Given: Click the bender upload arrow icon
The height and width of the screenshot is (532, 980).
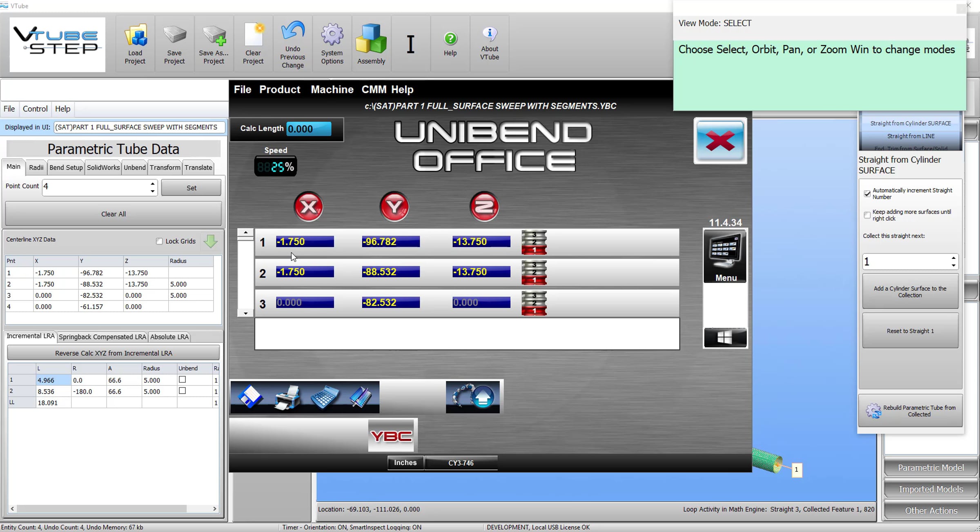Looking at the screenshot, I should [473, 397].
